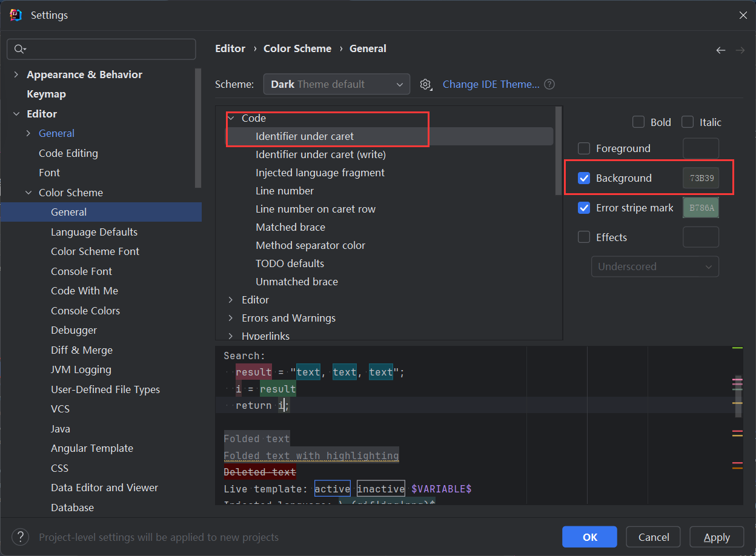Select Angular Template color settings
756x556 pixels.
(92, 448)
